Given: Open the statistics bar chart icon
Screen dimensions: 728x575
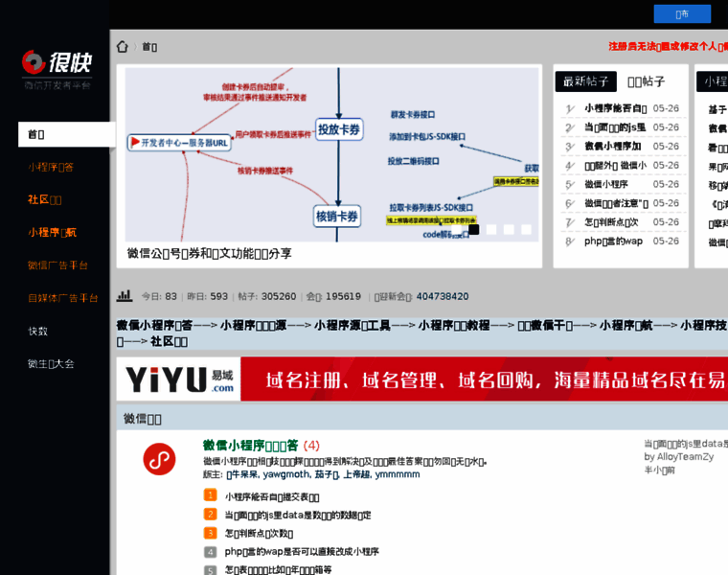Looking at the screenshot, I should 125,296.
